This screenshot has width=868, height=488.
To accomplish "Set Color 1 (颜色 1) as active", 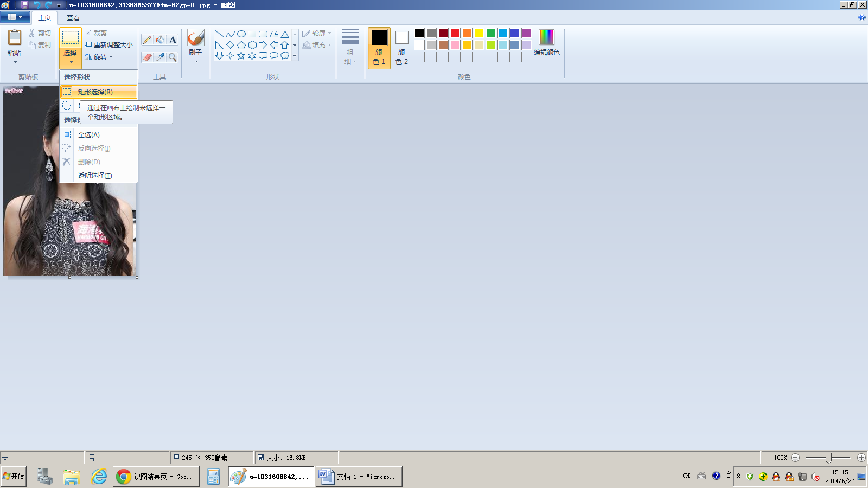I will 379,48.
